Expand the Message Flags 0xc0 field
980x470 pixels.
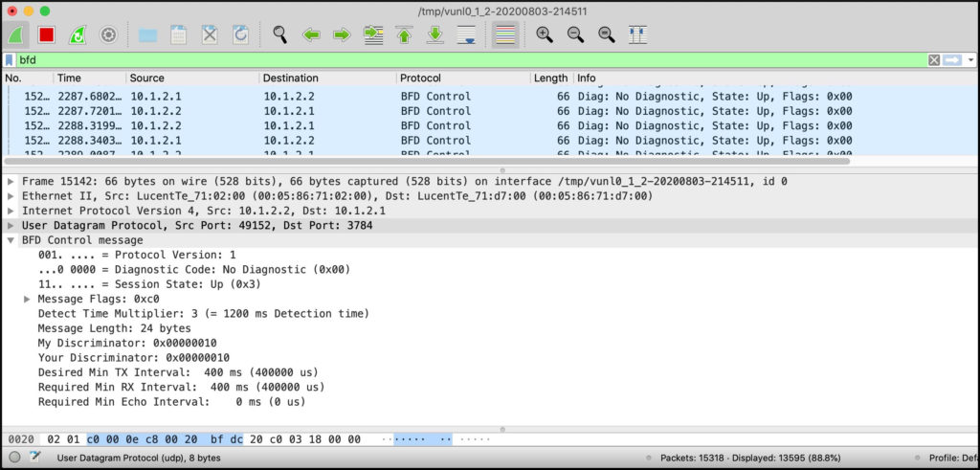[x=27, y=300]
